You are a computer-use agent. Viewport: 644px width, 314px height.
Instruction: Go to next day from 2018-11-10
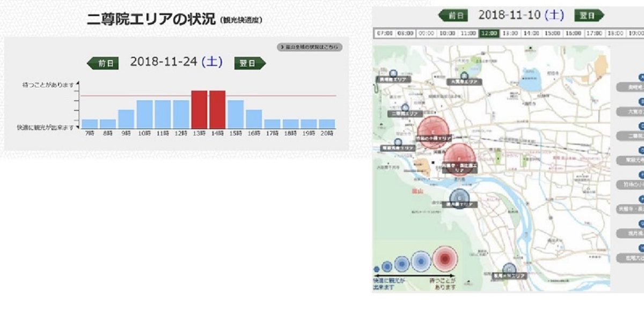(x=589, y=16)
